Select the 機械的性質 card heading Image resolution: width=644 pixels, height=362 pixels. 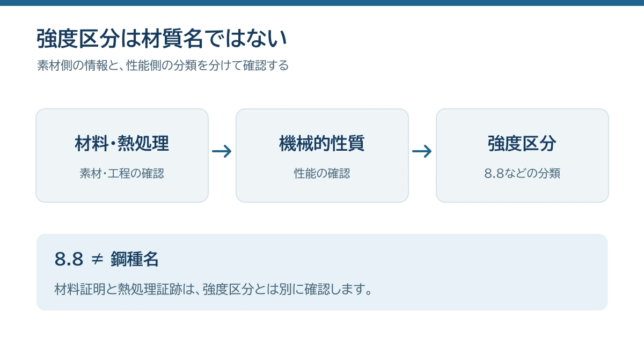click(322, 144)
